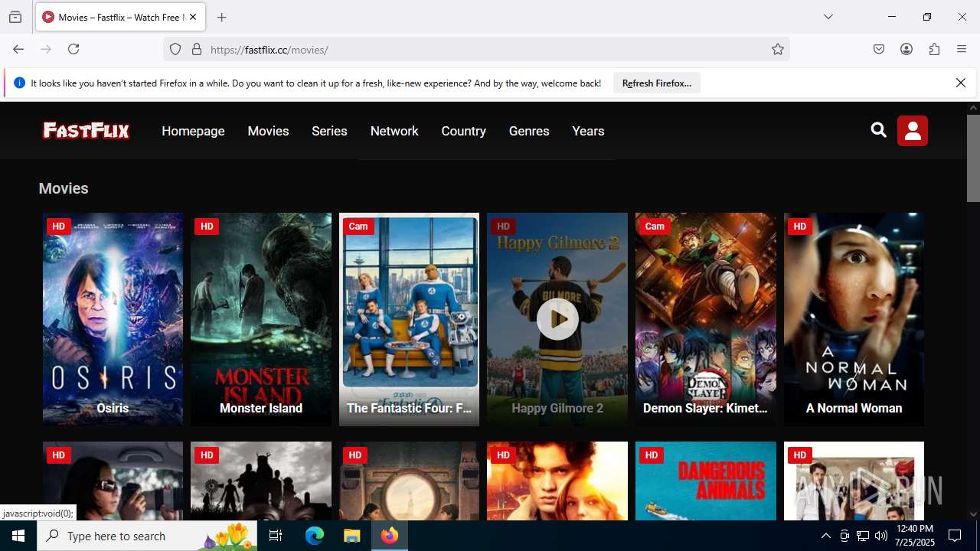Open the red user account icon
Screen dimensions: 980x551
point(913,131)
